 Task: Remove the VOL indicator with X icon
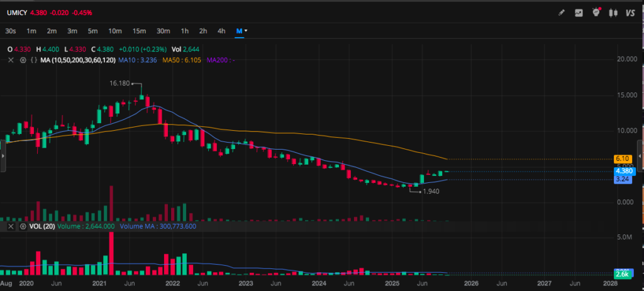[x=11, y=226]
